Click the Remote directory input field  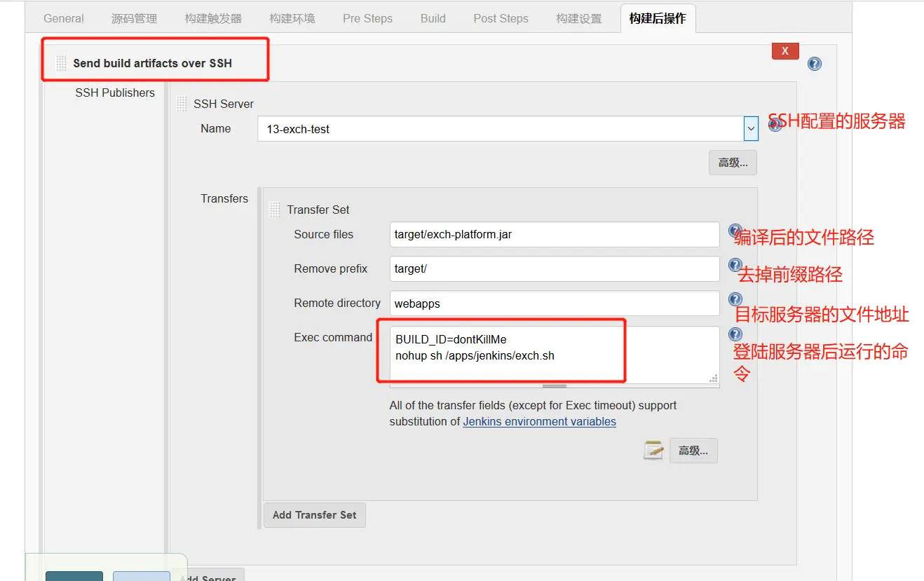tap(555, 303)
